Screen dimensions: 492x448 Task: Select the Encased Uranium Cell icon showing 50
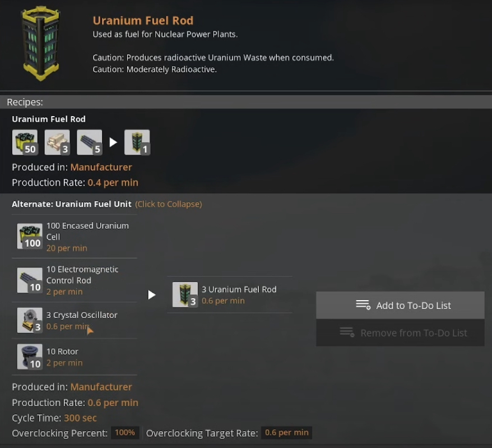click(25, 142)
